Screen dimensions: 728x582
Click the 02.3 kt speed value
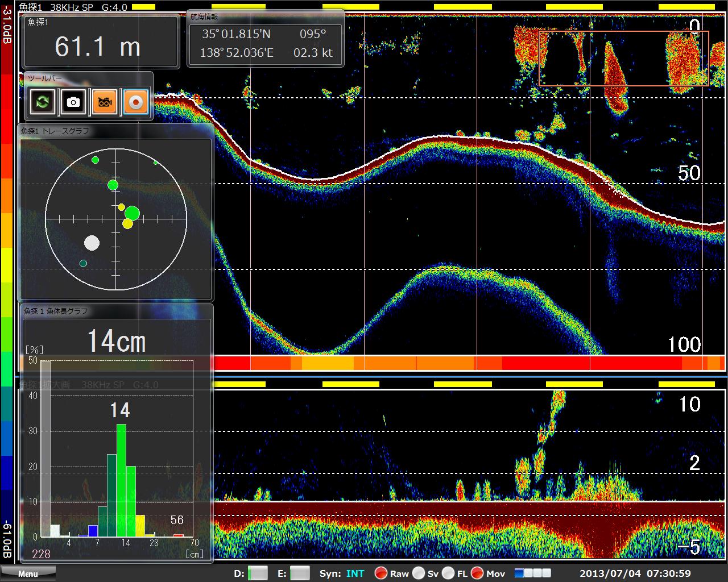313,53
